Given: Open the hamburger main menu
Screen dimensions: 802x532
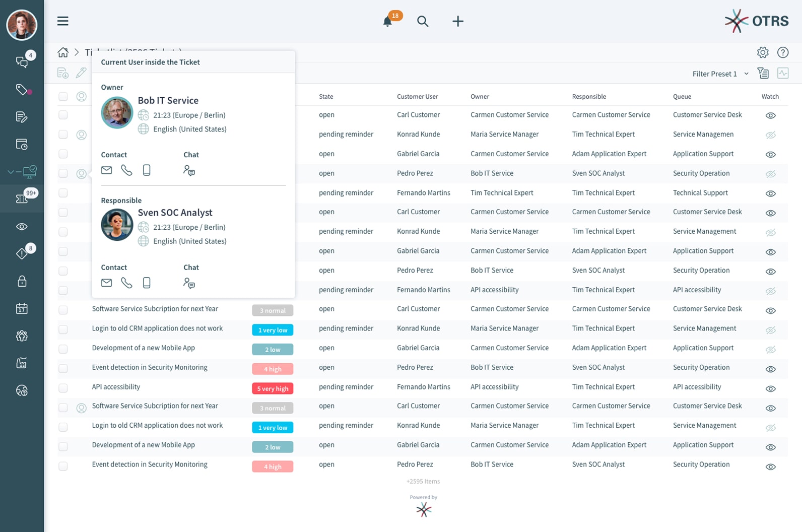Looking at the screenshot, I should pyautogui.click(x=62, y=21).
